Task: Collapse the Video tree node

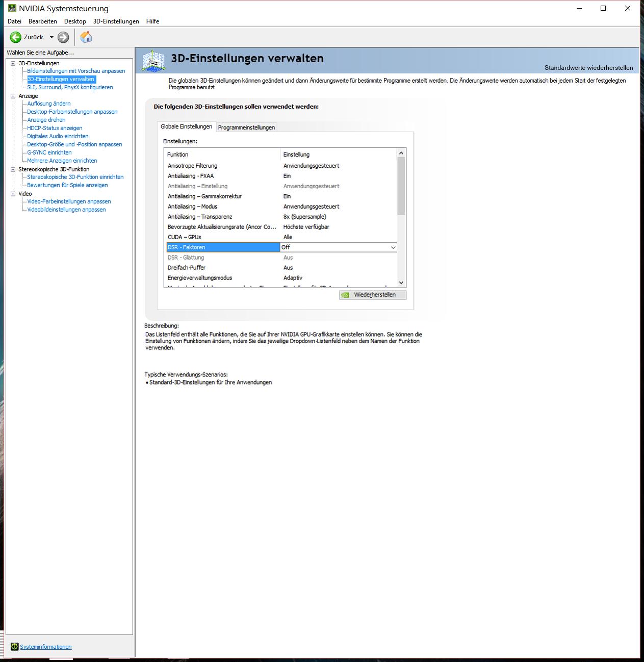Action: (13, 194)
